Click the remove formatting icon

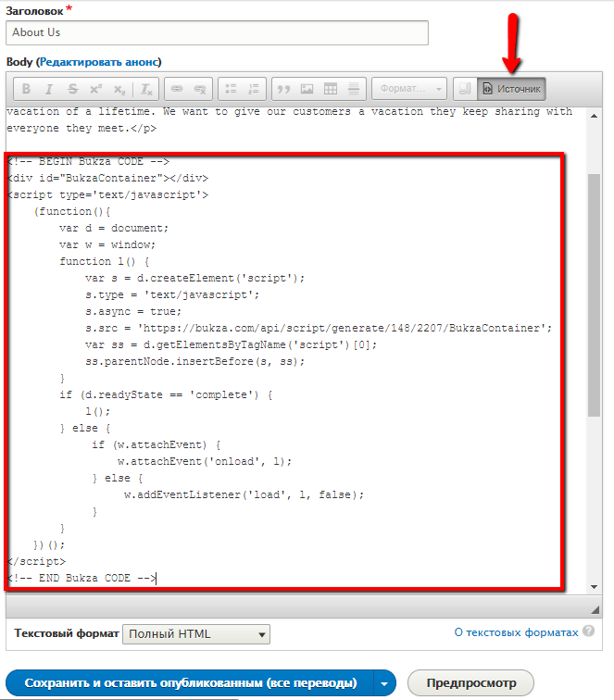pyautogui.click(x=147, y=89)
